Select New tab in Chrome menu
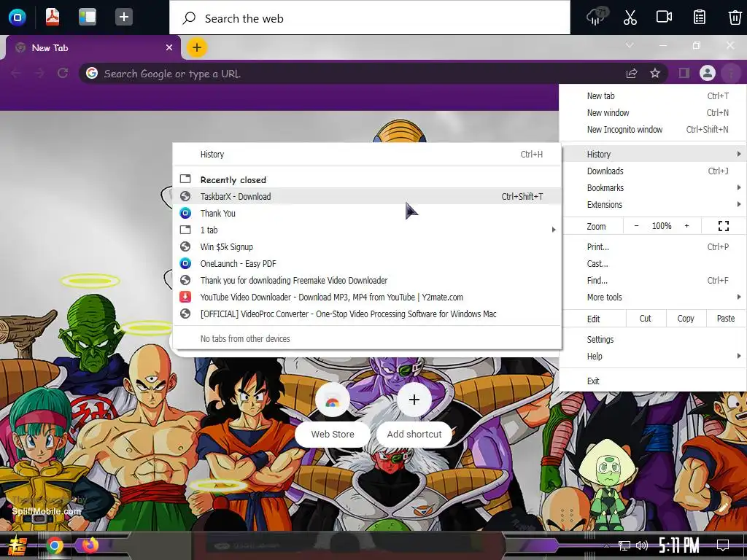This screenshot has width=747, height=560. (x=653, y=96)
